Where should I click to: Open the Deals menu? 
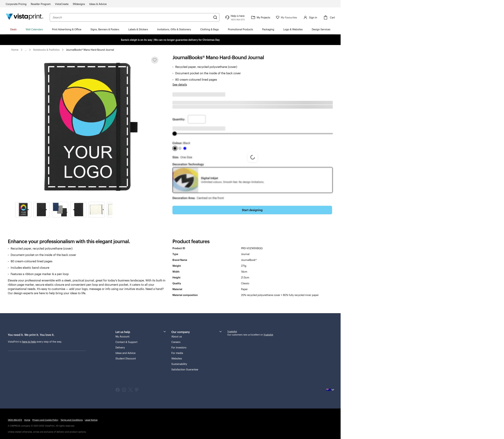pyautogui.click(x=13, y=29)
